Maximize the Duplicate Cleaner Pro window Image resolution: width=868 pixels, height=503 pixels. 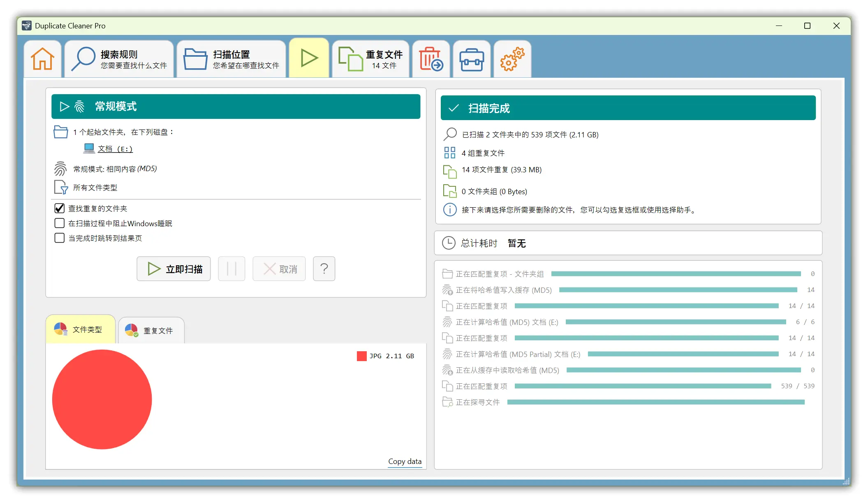click(x=807, y=25)
